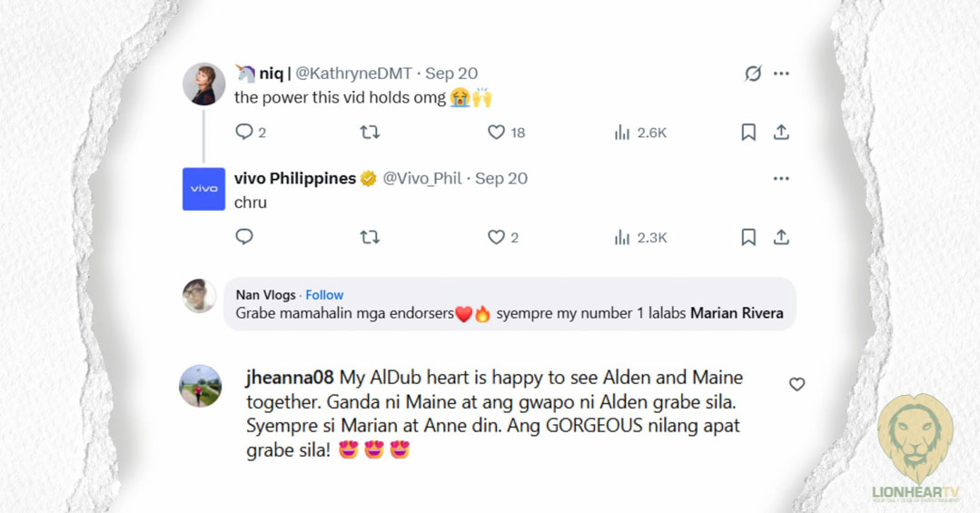Open niq's profile avatar
This screenshot has height=513, width=980.
coord(203,84)
